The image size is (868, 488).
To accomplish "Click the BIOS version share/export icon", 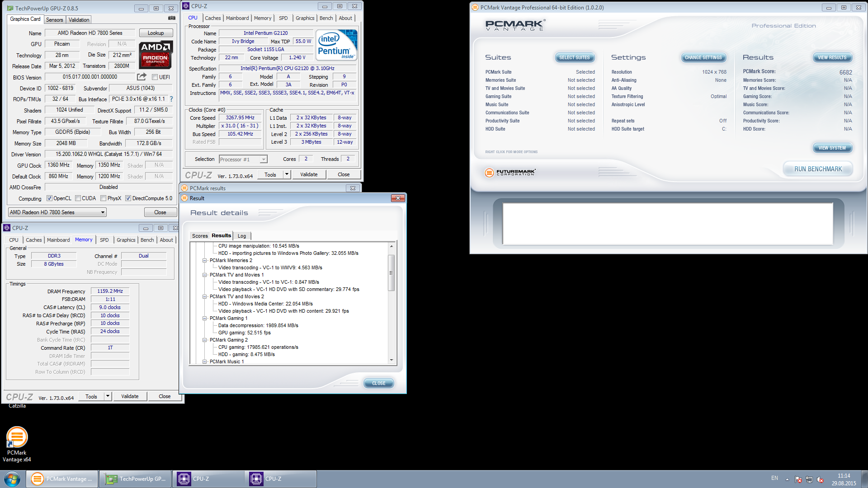I will tap(142, 77).
